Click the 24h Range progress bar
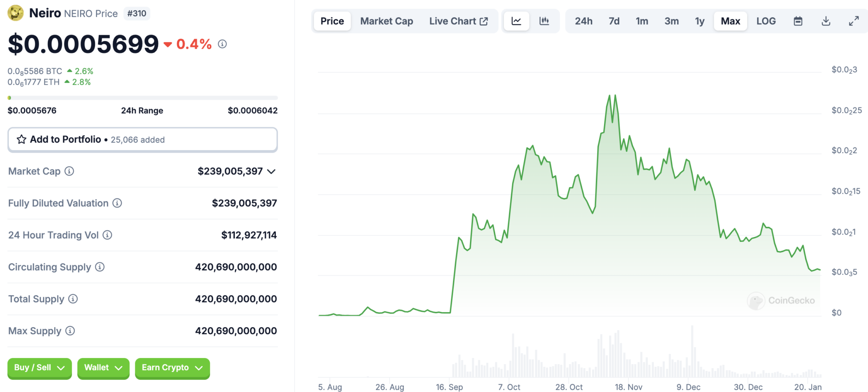Image resolution: width=868 pixels, height=392 pixels. point(142,98)
